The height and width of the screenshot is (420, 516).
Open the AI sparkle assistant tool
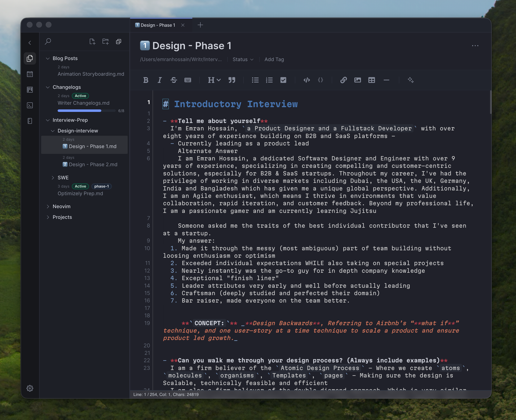pyautogui.click(x=411, y=80)
